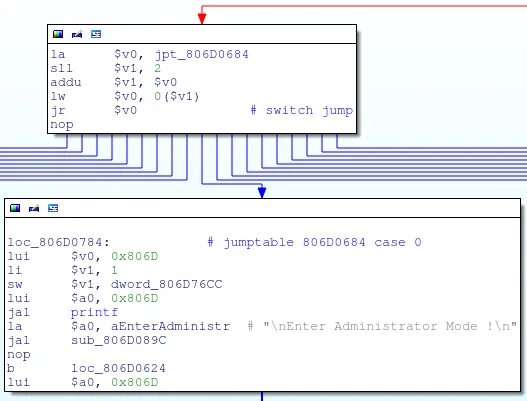Click the 'b' branch mnemonic

click(x=11, y=368)
